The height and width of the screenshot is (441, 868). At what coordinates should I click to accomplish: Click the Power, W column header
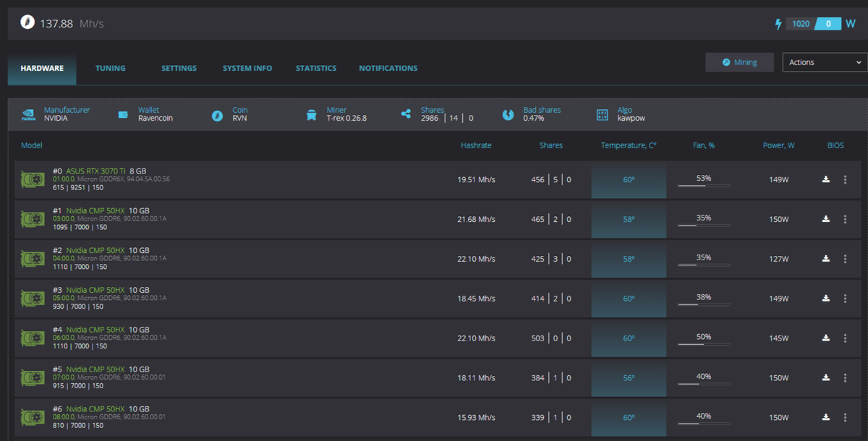click(778, 145)
